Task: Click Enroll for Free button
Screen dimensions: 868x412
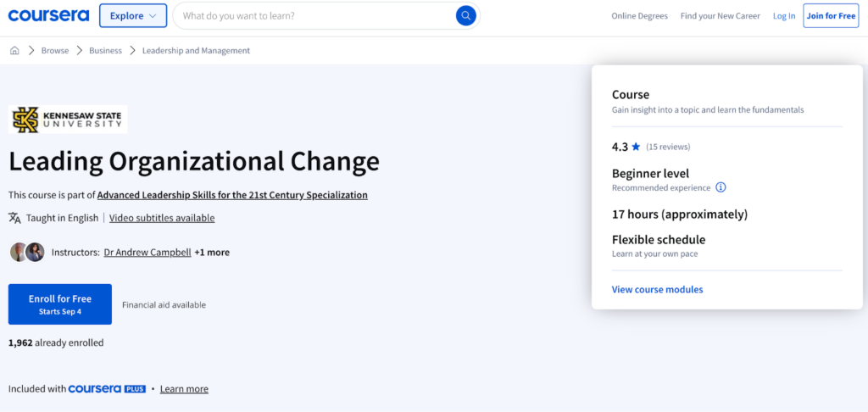Action: pos(60,304)
